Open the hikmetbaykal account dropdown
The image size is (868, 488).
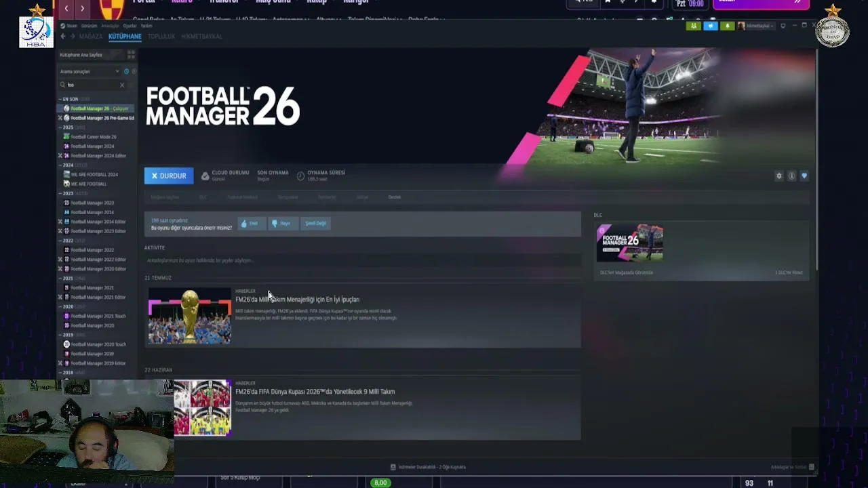[755, 26]
